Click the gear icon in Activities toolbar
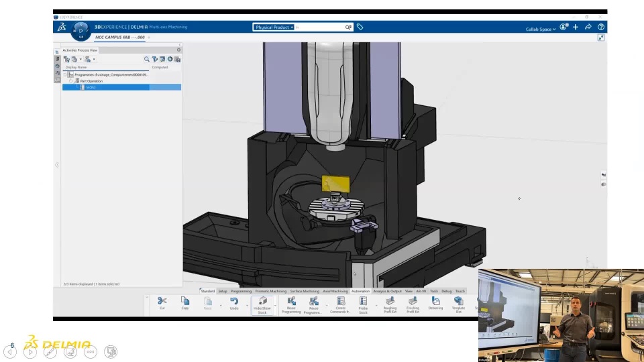Image resolution: width=644 pixels, height=362 pixels. [x=170, y=59]
